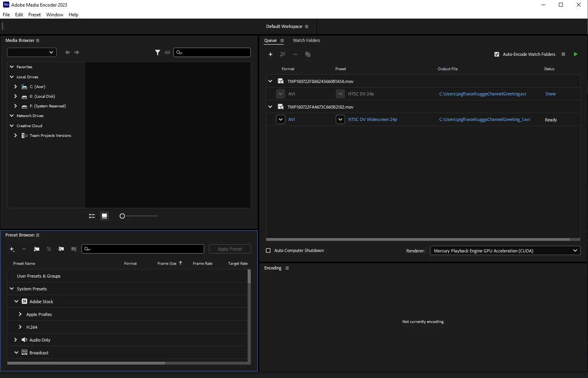
Task: Open the Edit menu
Action: 19,15
